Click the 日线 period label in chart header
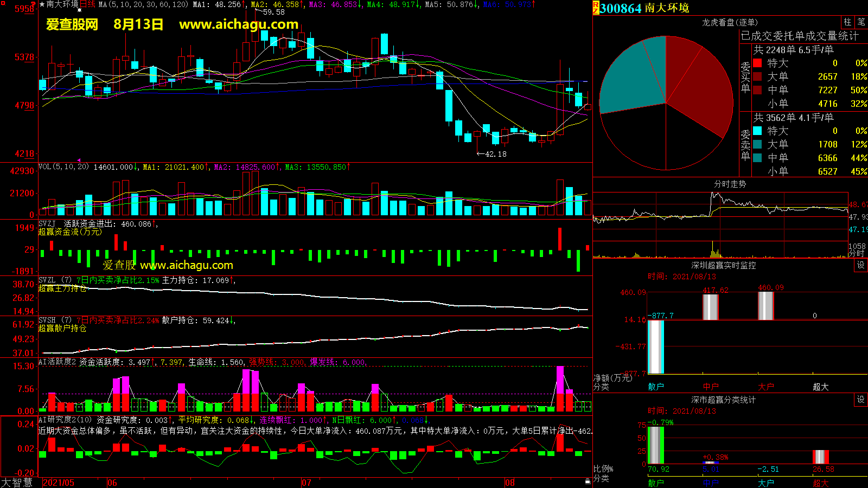This screenshot has height=488, width=868. click(87, 4)
